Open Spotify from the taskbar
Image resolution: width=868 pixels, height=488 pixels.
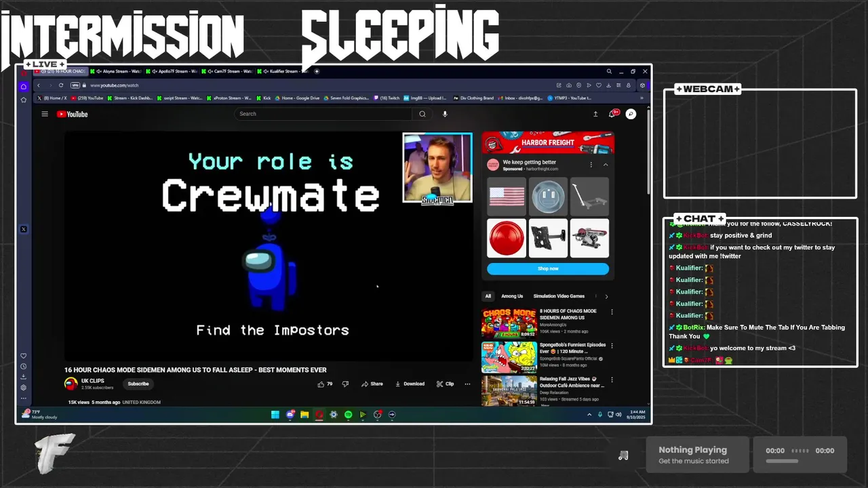(x=348, y=414)
